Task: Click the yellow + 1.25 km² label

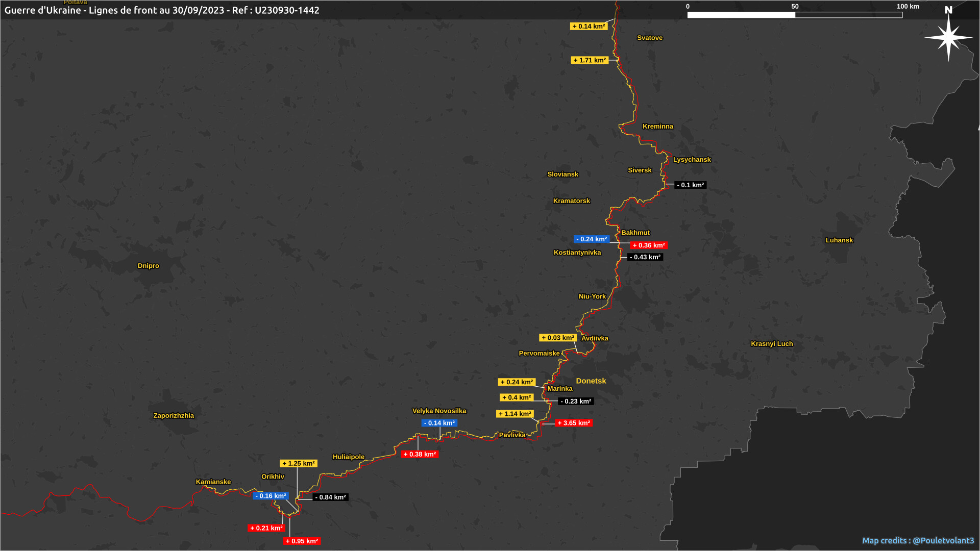Action: pos(299,464)
